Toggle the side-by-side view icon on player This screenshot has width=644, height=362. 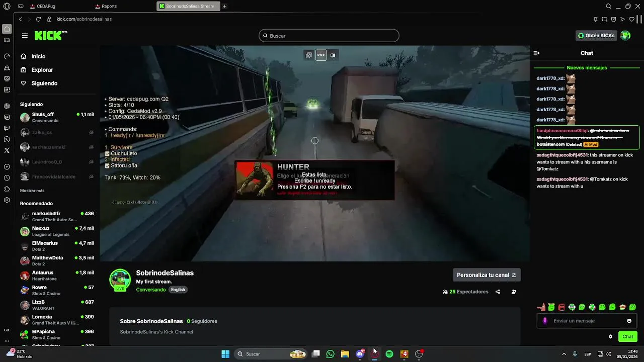333,55
